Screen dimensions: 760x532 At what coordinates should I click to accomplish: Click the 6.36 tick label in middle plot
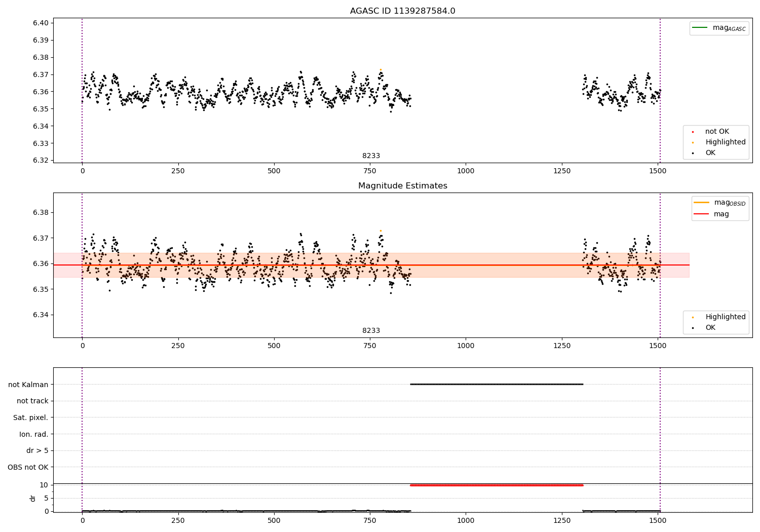coord(41,264)
